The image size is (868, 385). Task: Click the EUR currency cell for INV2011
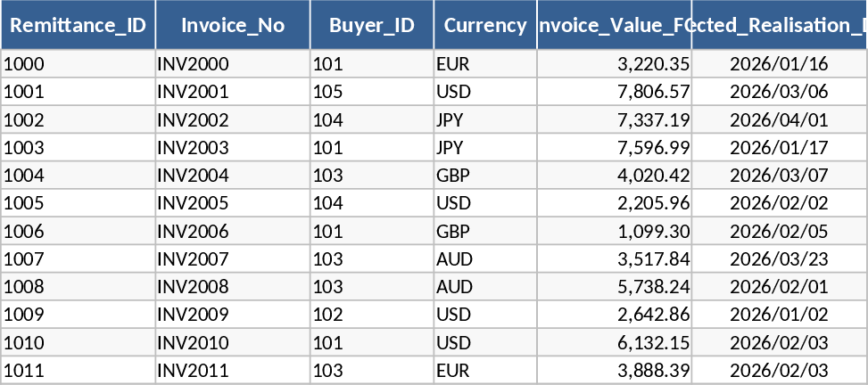485,371
